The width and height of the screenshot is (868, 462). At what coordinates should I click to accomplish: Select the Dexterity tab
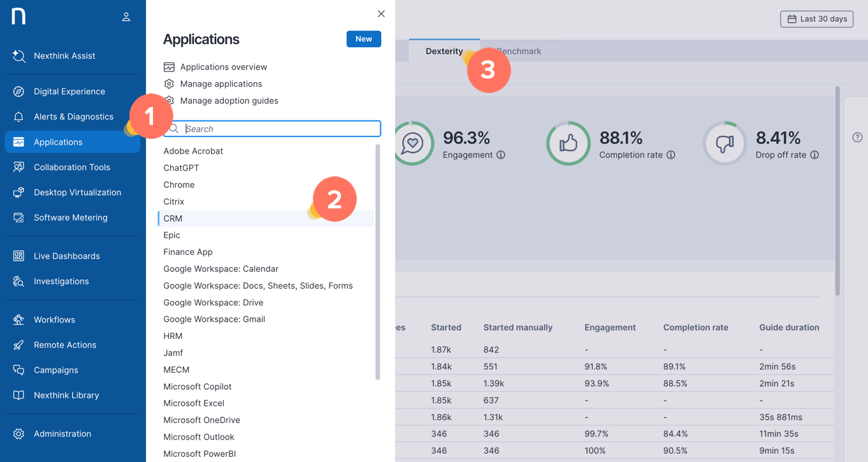[x=444, y=52]
